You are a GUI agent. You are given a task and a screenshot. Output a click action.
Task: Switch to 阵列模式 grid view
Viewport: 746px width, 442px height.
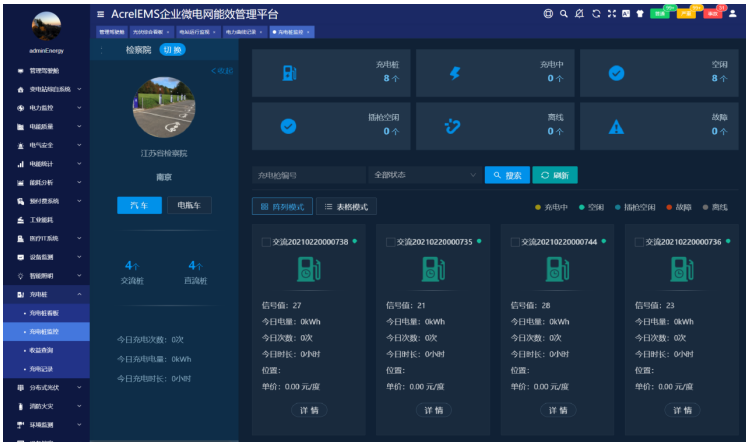click(x=282, y=206)
